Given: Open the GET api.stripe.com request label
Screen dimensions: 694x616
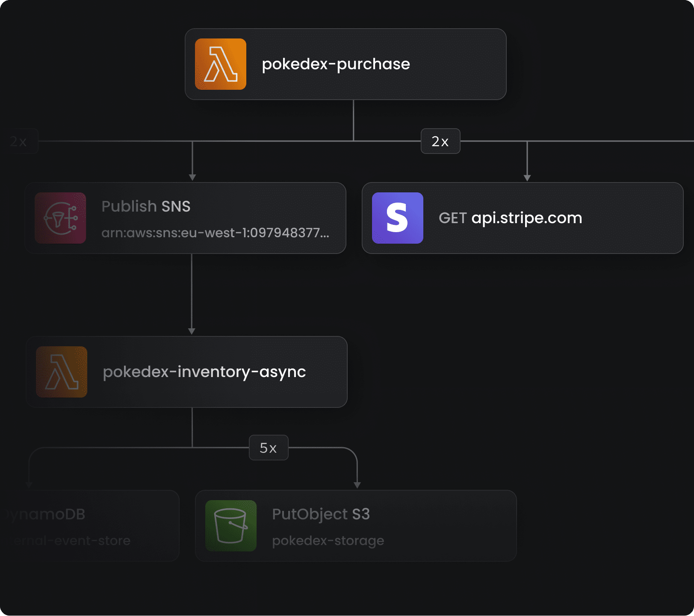Looking at the screenshot, I should click(510, 218).
